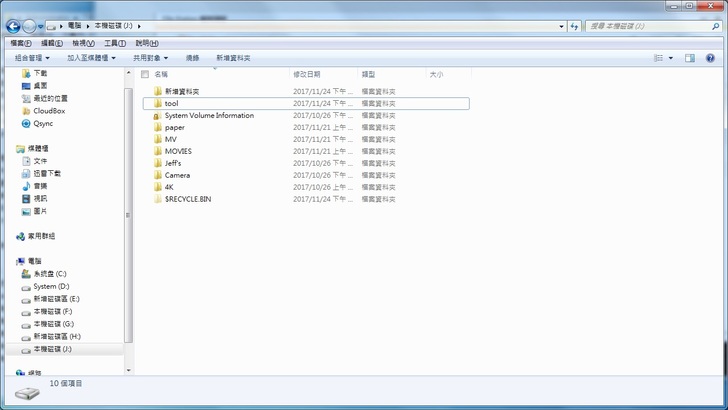
Task: Select 本機磁碟 (J:) in navigation pane
Action: [x=52, y=349]
